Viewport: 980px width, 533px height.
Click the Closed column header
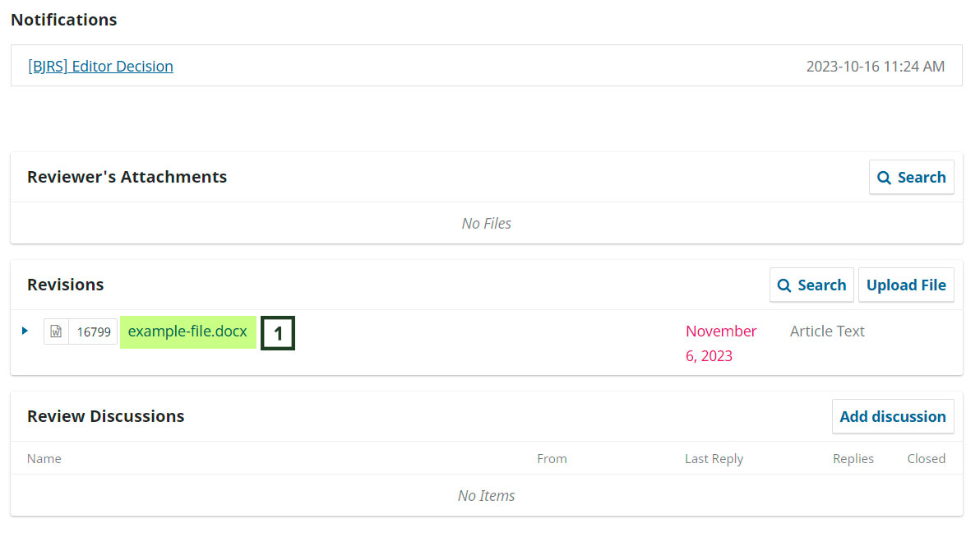926,459
